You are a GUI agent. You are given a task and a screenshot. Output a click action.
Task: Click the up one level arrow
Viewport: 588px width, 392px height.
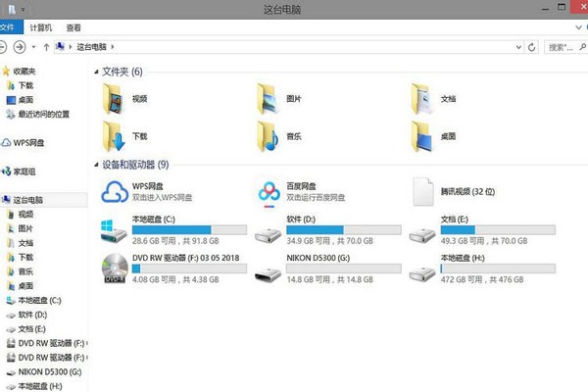click(46, 47)
